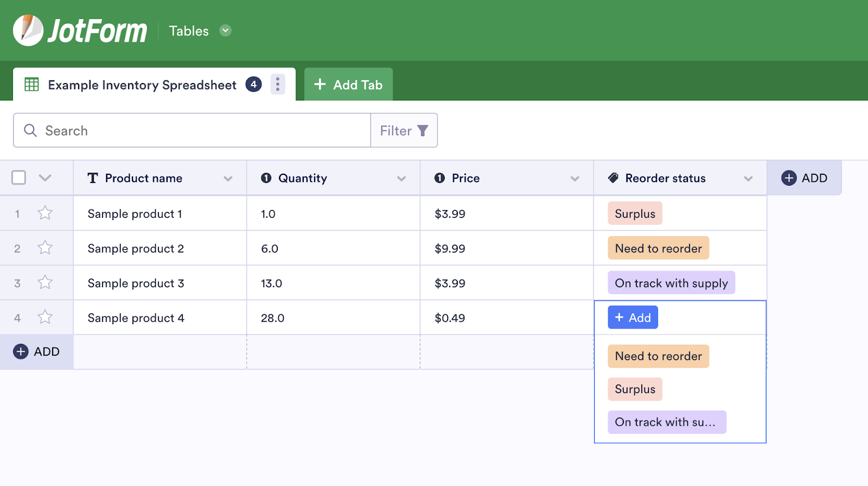Click the three-dot menu on the inventory tab

(x=278, y=84)
